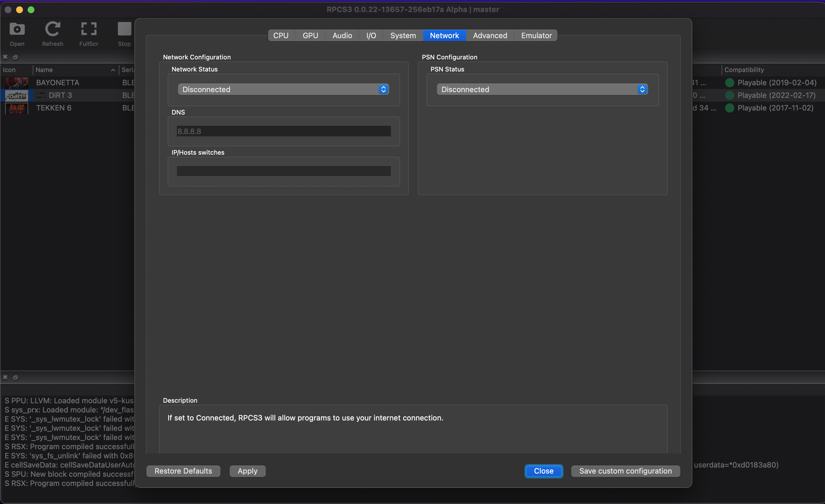Screen dimensions: 825x504
Task: Click the BAYONETTA game icon thumbnail
Action: (16, 82)
